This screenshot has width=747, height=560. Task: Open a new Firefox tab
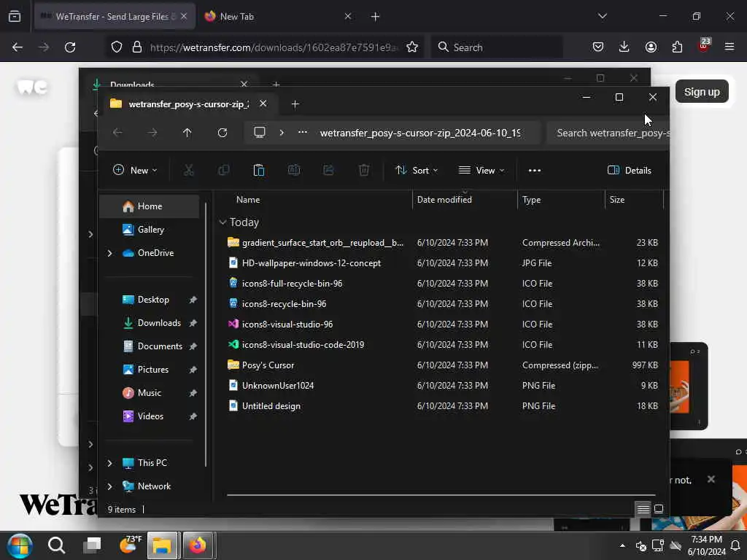[375, 17]
